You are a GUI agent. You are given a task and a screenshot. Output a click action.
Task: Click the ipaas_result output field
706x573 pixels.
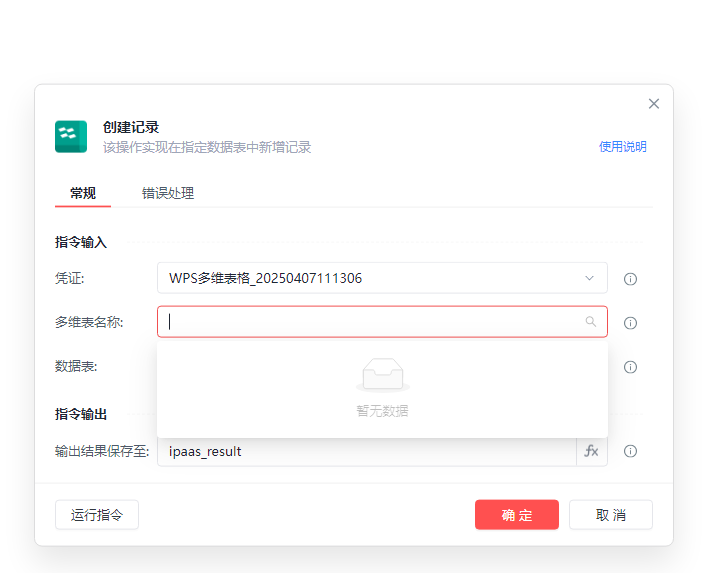pos(365,451)
